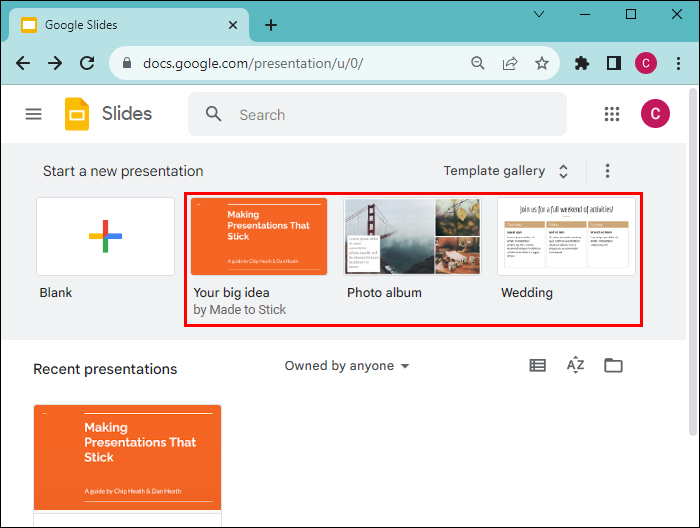Open the file picker folder icon
Image resolution: width=700 pixels, height=528 pixels.
click(x=613, y=366)
